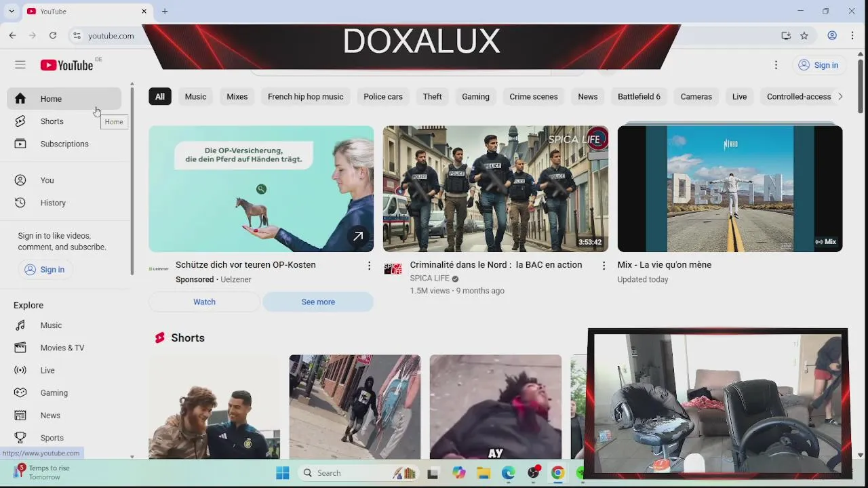View site information icon in address bar
Image resolution: width=868 pixels, height=488 pixels.
pyautogui.click(x=77, y=36)
